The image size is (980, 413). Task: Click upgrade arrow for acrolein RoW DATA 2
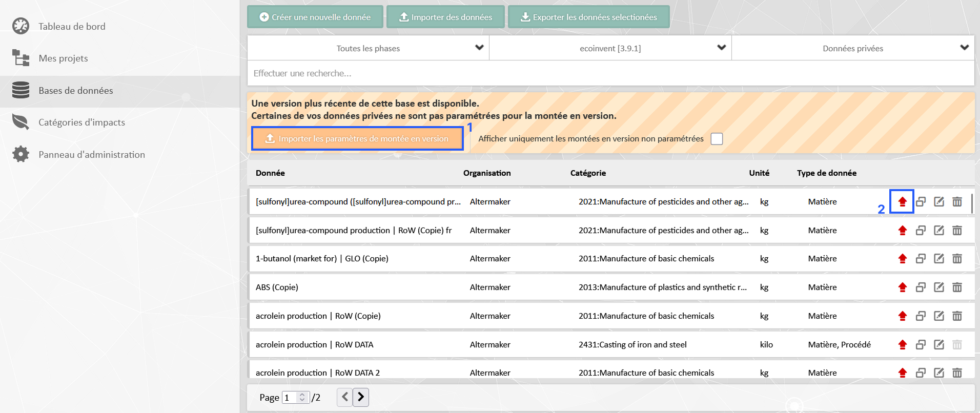pos(903,373)
